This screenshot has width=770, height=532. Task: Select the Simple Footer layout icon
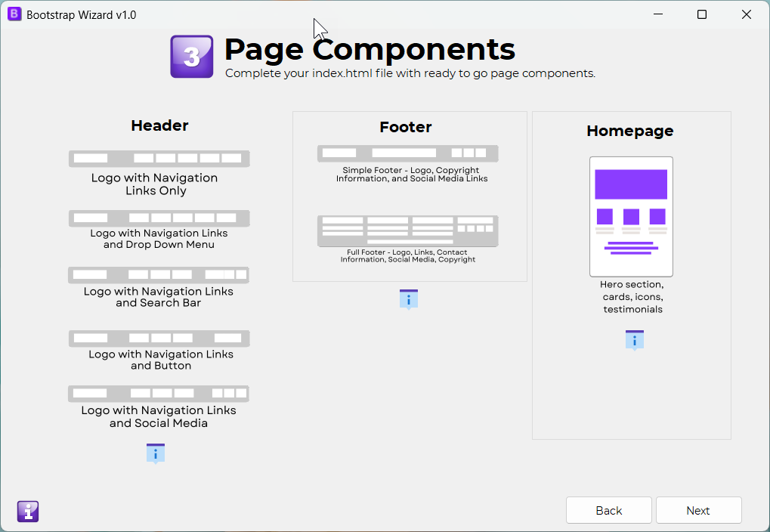tap(407, 153)
